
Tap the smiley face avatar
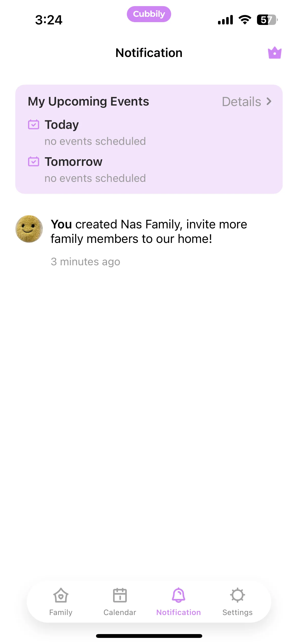click(x=29, y=229)
